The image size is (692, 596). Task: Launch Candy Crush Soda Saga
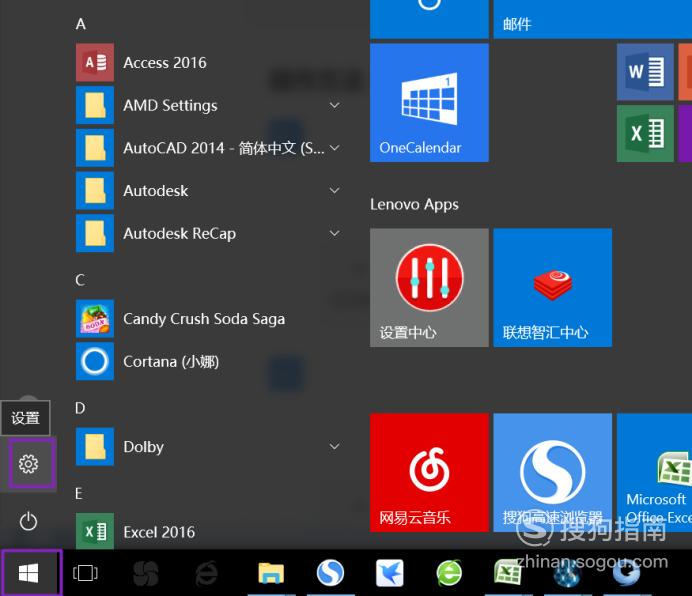pos(211,318)
